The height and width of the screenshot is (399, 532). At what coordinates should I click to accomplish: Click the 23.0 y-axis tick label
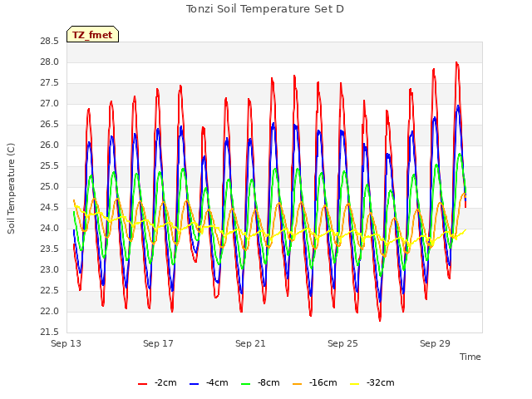point(50,270)
